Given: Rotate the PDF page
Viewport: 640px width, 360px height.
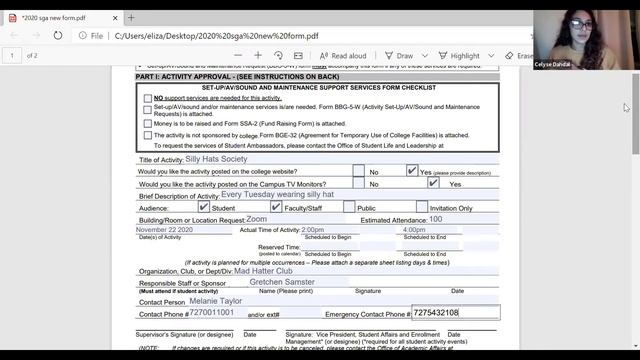Looking at the screenshot, I should [278, 56].
